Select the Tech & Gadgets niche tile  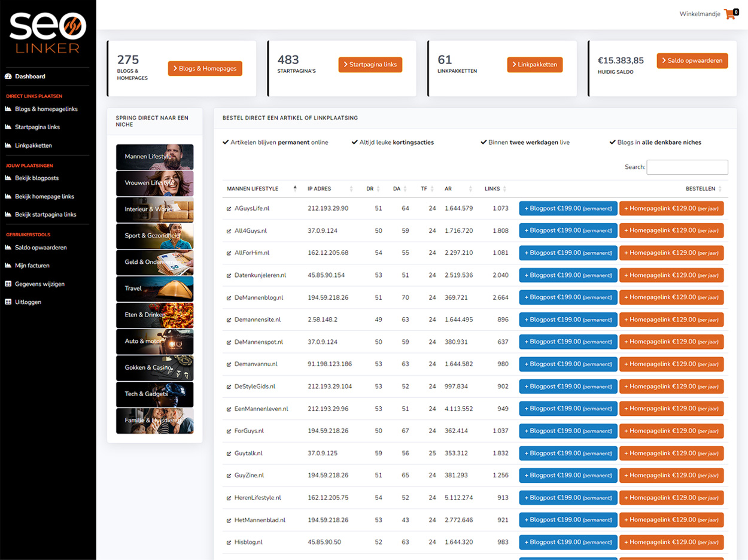point(154,394)
